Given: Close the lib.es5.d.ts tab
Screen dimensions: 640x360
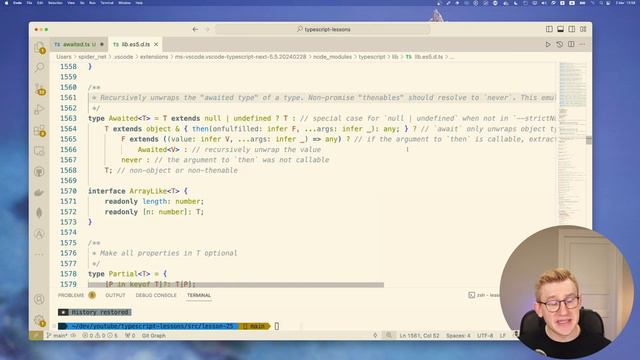Looking at the screenshot, I should 156,44.
